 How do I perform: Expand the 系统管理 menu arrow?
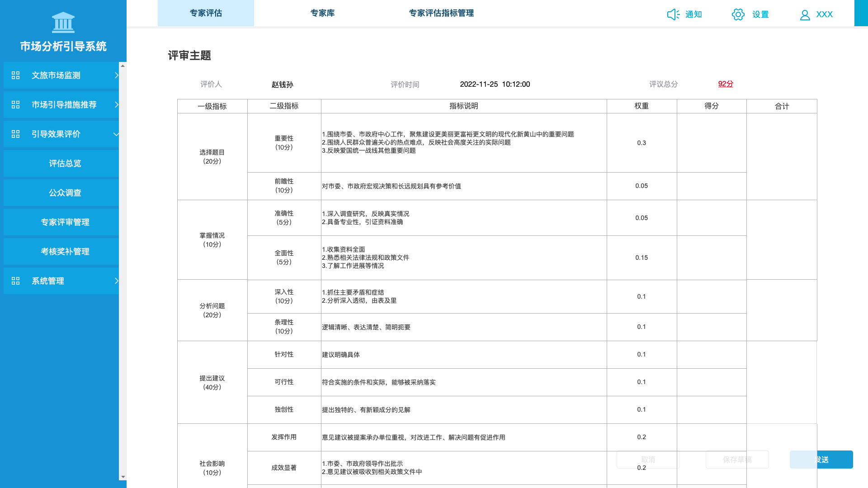point(116,281)
